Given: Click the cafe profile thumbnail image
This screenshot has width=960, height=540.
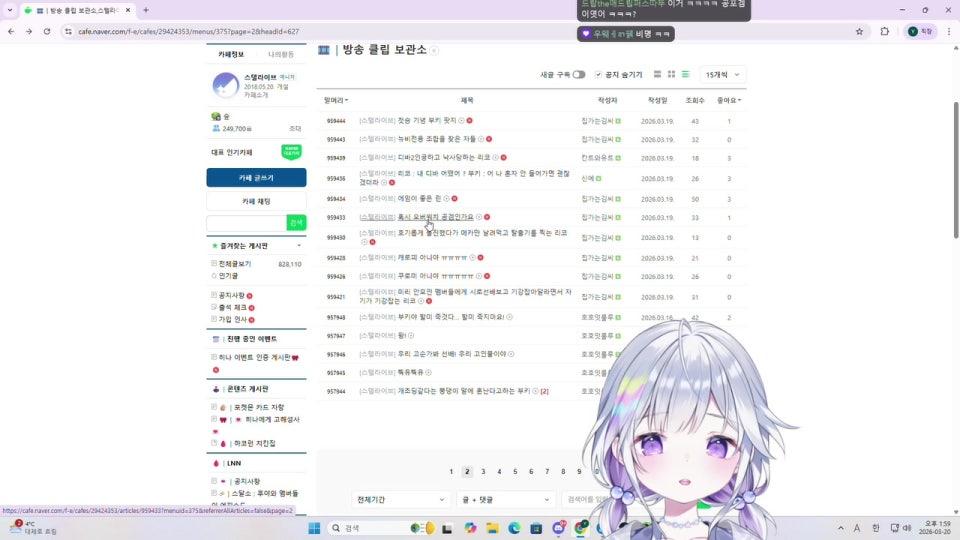Looking at the screenshot, I should pos(225,86).
